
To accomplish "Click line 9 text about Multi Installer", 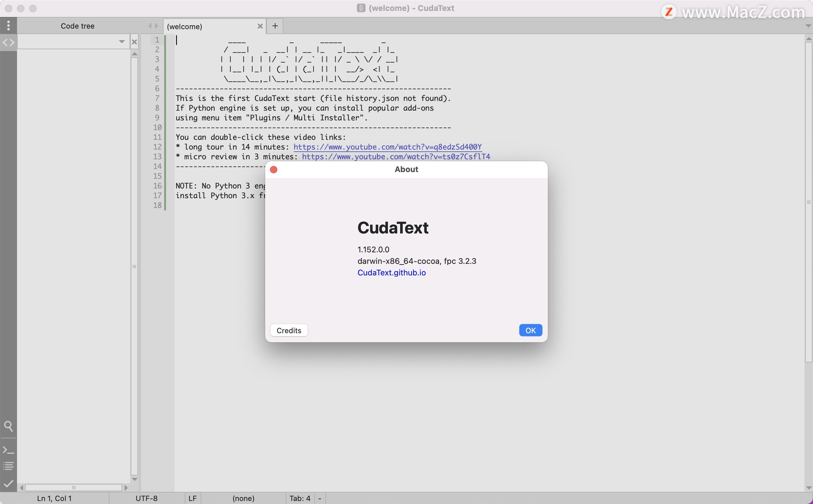I will pos(271,118).
